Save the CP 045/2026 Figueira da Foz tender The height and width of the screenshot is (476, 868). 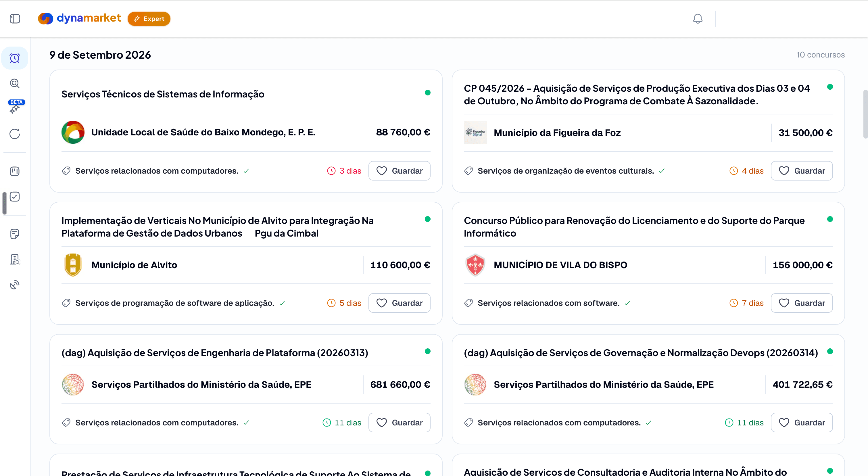(x=802, y=171)
